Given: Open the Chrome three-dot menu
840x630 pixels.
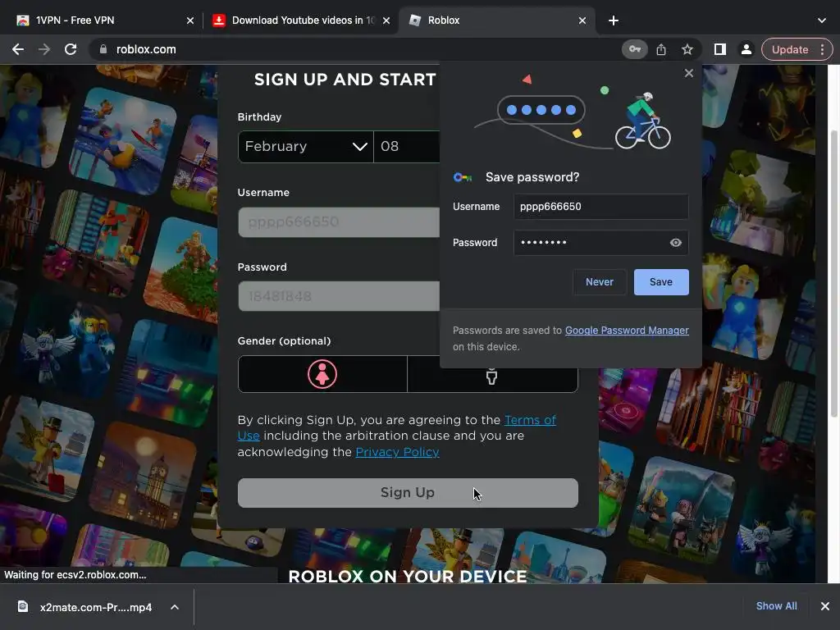Looking at the screenshot, I should point(822,49).
